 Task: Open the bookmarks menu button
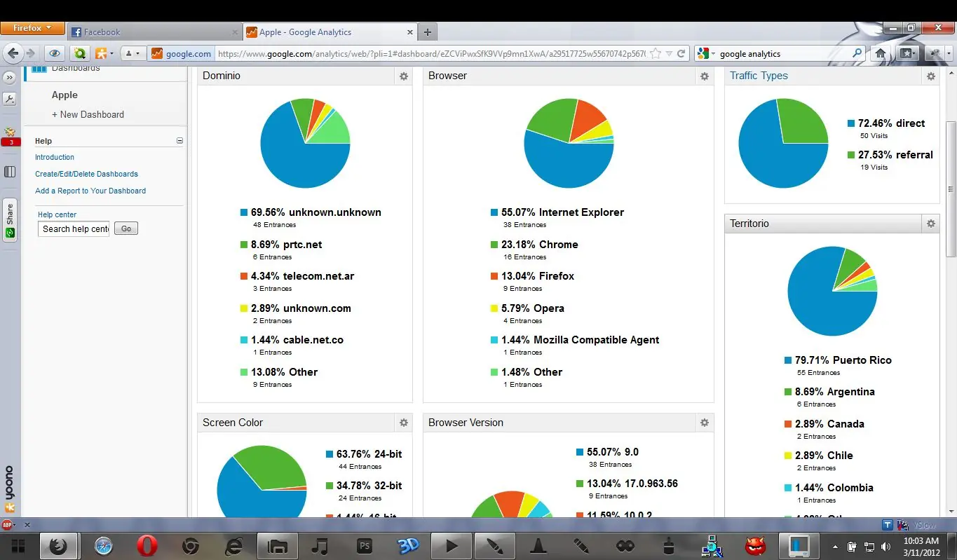coord(907,53)
